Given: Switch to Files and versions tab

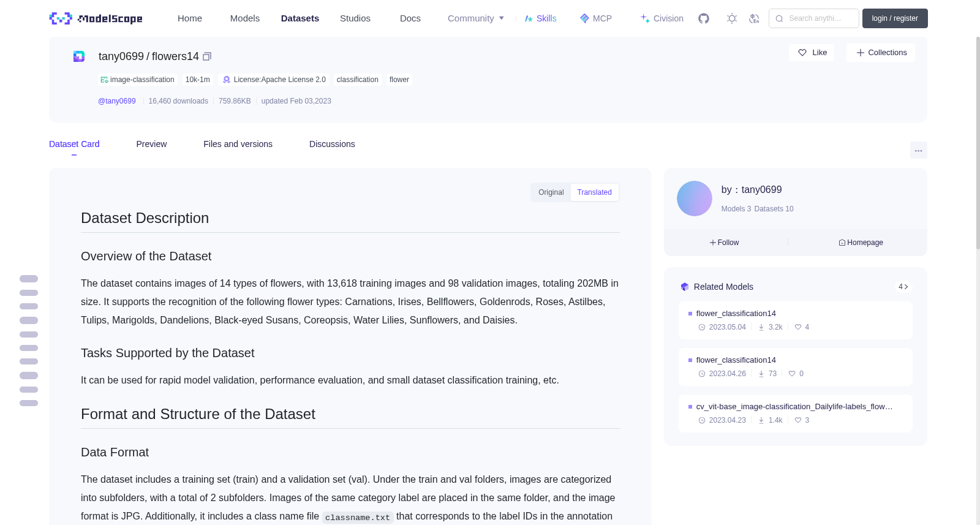Looking at the screenshot, I should [238, 144].
